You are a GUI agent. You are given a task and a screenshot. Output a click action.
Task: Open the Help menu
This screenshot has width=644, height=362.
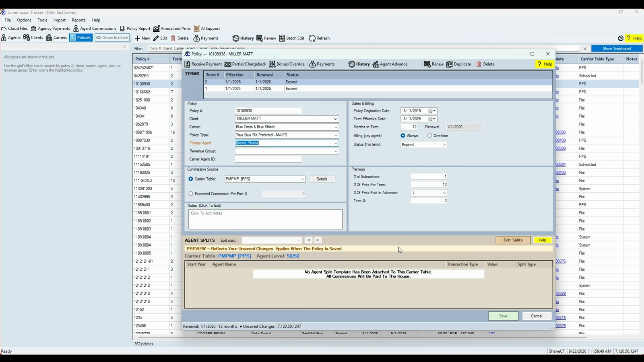96,20
